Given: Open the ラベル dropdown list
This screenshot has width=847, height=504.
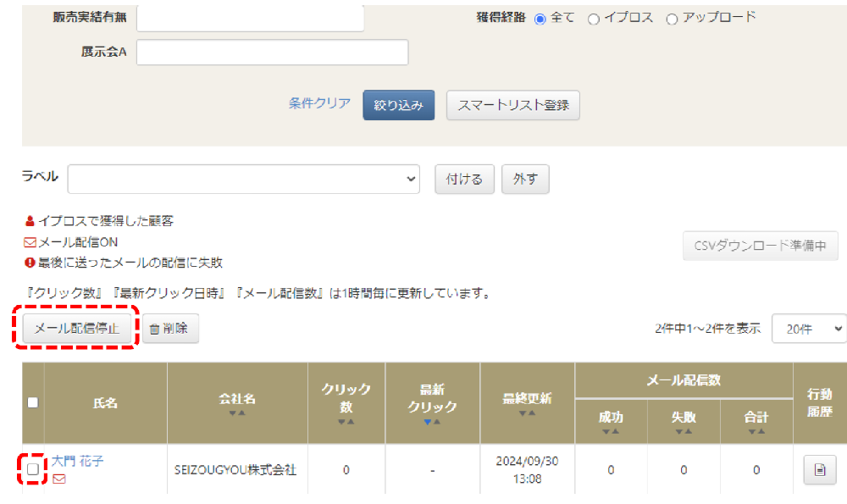Looking at the screenshot, I should (244, 179).
